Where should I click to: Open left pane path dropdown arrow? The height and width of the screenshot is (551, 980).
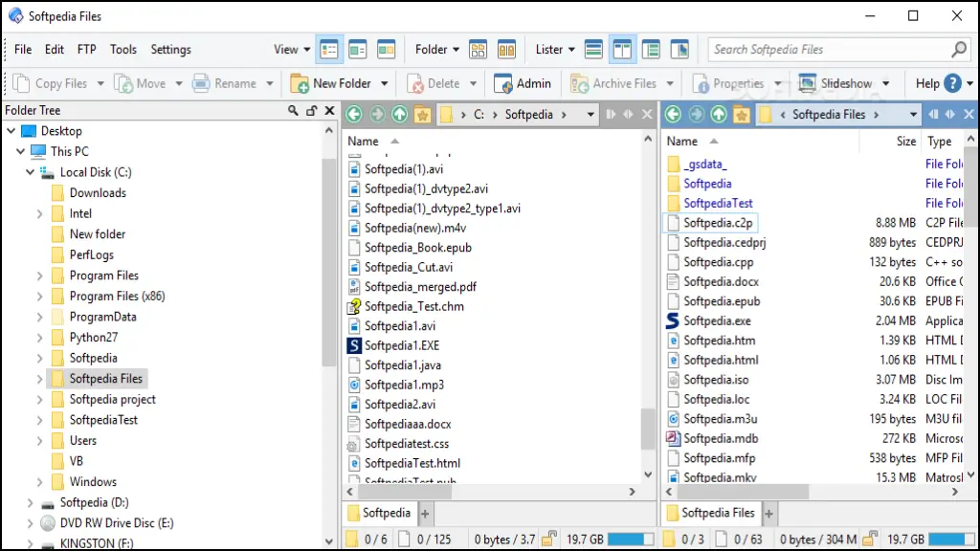(590, 115)
